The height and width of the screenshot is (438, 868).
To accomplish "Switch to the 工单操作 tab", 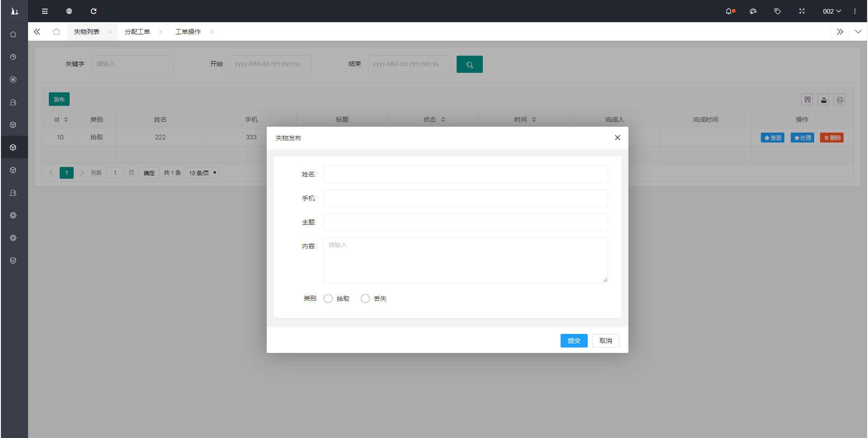I will (188, 32).
